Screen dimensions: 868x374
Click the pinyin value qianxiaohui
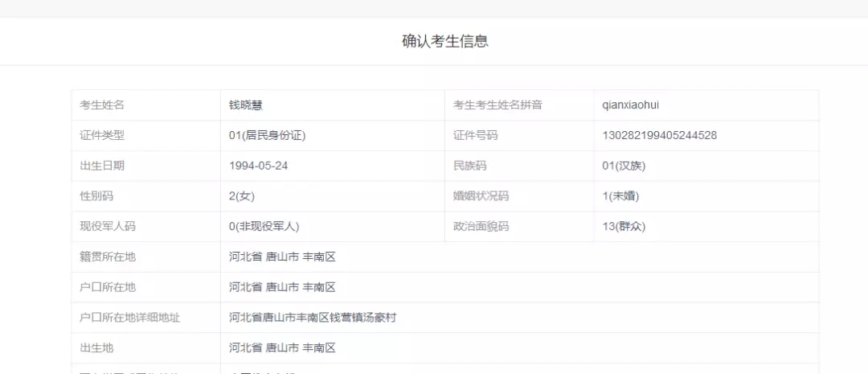631,105
